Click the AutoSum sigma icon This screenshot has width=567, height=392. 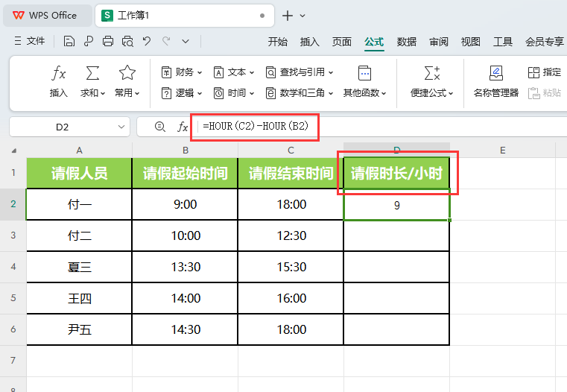pos(92,74)
